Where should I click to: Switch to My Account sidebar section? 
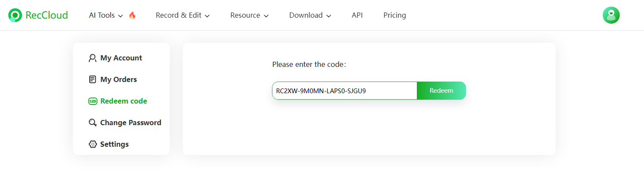pyautogui.click(x=121, y=58)
